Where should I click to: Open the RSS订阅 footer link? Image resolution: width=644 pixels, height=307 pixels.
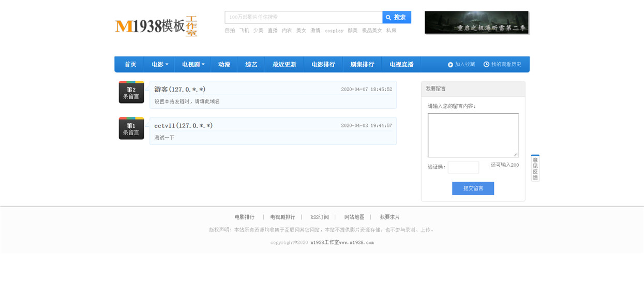coord(320,217)
